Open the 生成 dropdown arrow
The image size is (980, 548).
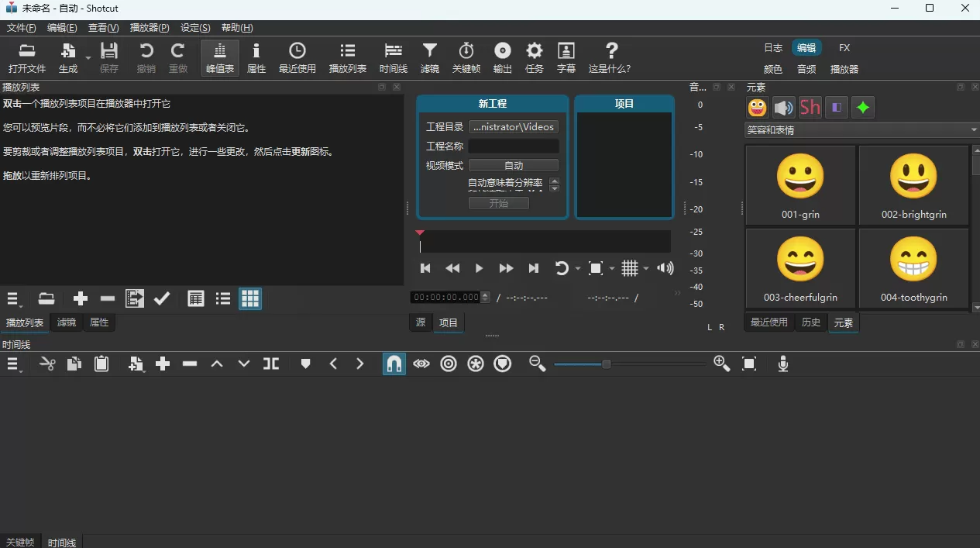click(88, 58)
